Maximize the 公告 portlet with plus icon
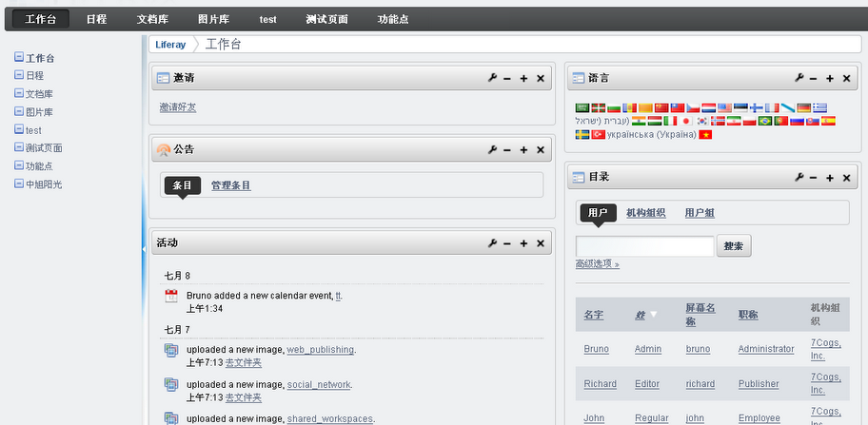This screenshot has height=425, width=868. (523, 150)
